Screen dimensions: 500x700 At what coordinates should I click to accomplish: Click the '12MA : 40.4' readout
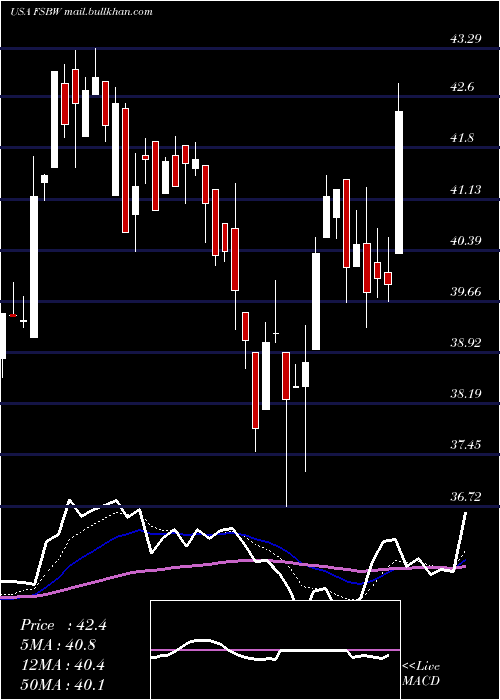click(62, 665)
